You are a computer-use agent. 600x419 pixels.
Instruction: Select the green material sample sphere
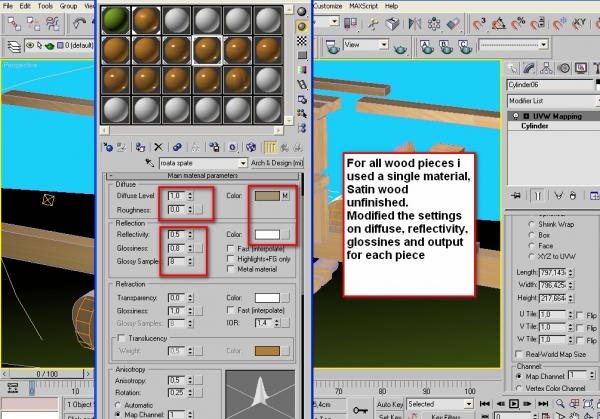click(x=115, y=20)
